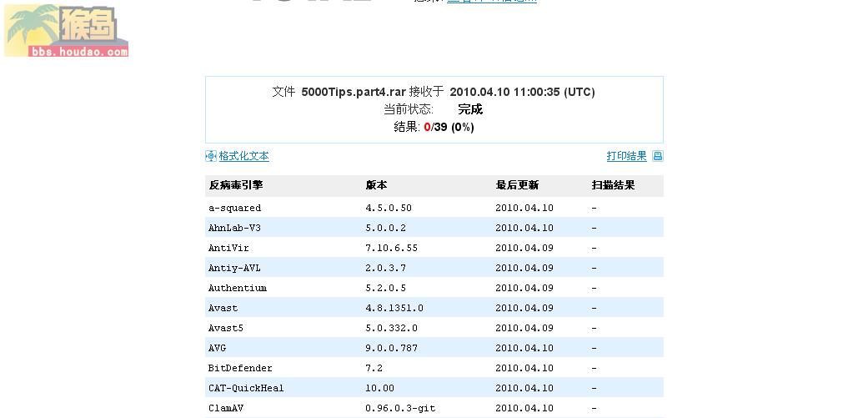This screenshot has width=868, height=418.
Task: Click the ClamAV last update date
Action: (x=524, y=408)
